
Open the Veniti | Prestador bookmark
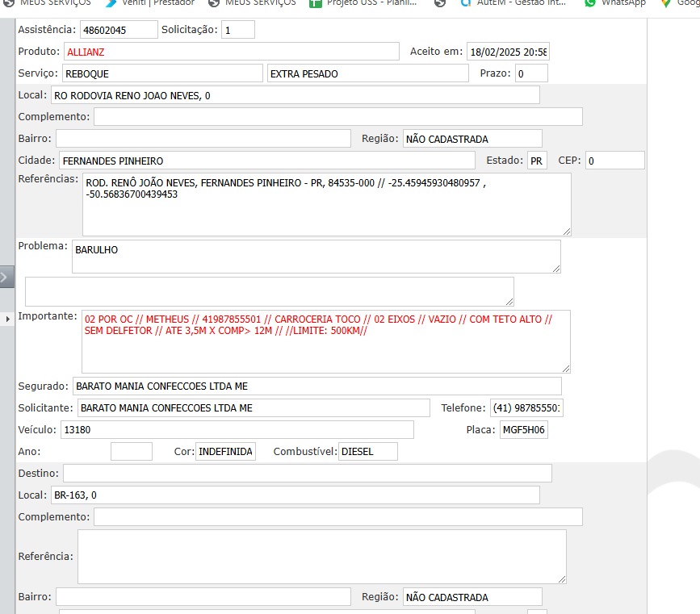point(150,3)
